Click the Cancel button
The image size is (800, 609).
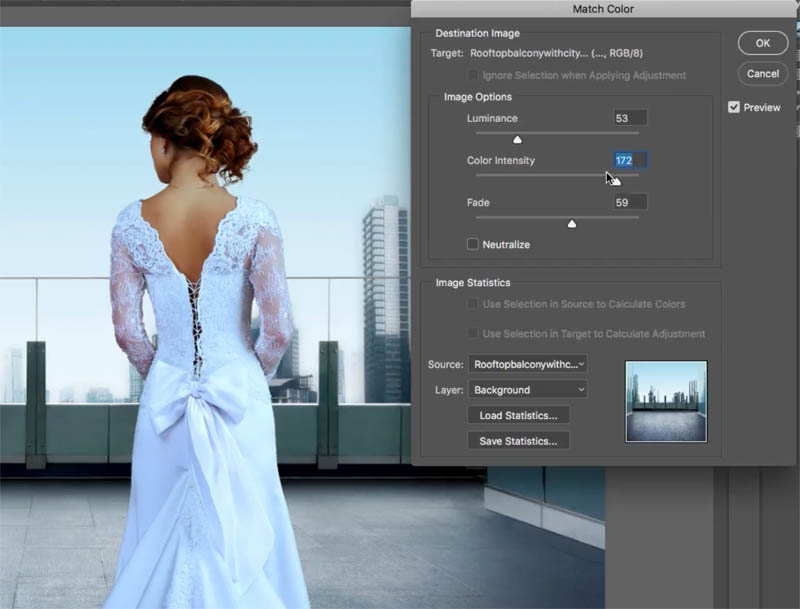point(763,73)
